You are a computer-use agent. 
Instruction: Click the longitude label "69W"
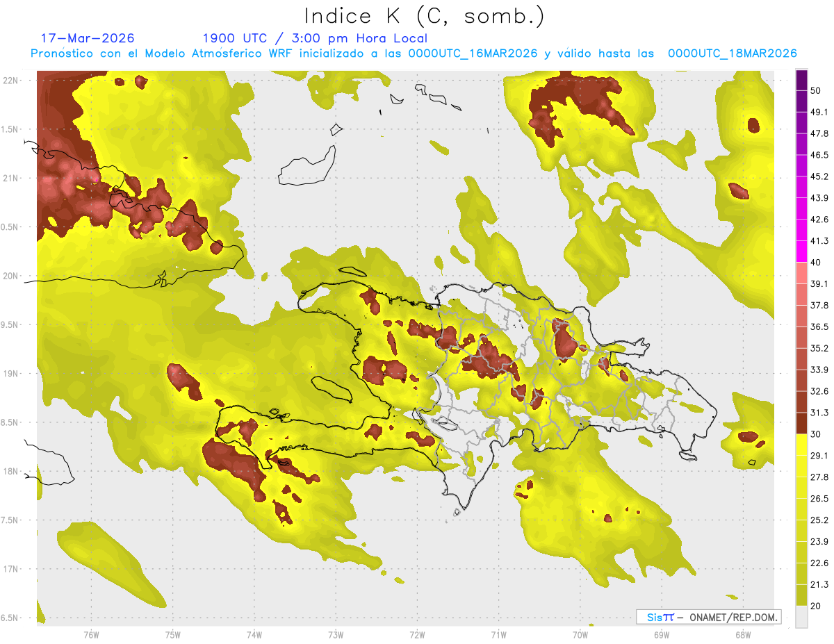(661, 634)
